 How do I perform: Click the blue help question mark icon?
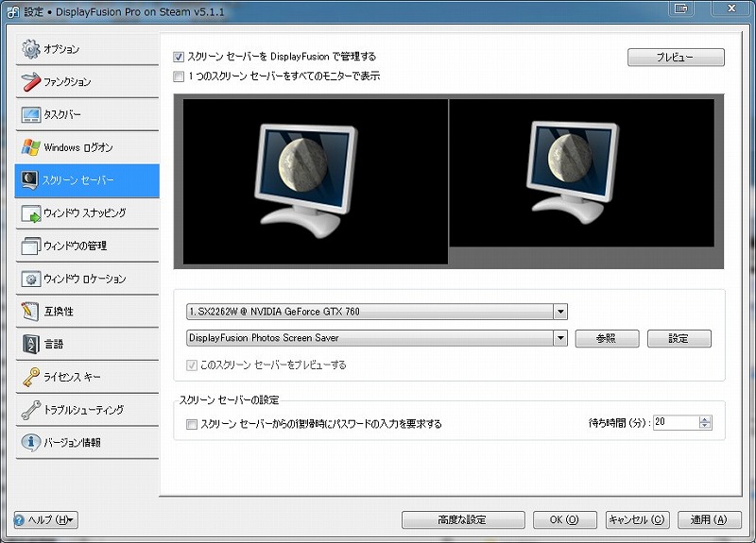pos(19,520)
